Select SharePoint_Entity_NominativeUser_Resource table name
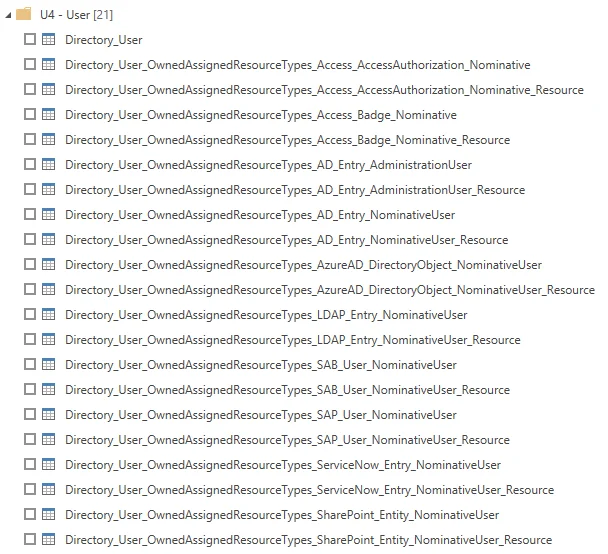Viewport: 608px width, 554px height. (x=308, y=540)
